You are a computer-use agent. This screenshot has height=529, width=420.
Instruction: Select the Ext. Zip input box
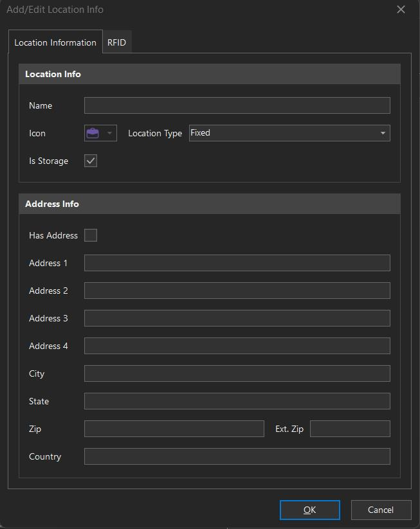(x=350, y=429)
